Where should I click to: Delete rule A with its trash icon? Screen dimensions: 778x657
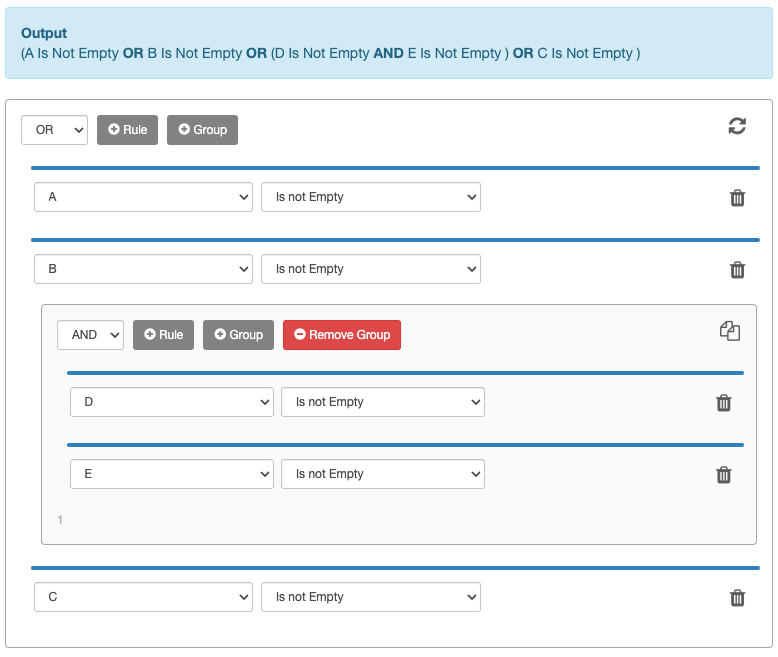(x=737, y=198)
